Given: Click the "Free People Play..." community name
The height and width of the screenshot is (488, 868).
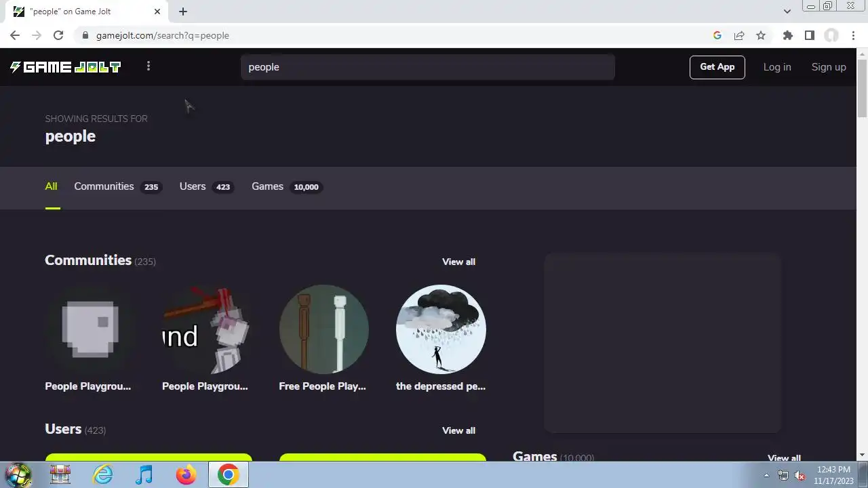Looking at the screenshot, I should point(323,386).
